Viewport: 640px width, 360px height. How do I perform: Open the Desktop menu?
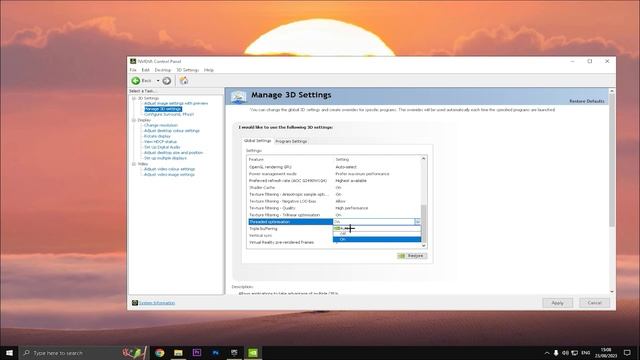click(x=162, y=70)
